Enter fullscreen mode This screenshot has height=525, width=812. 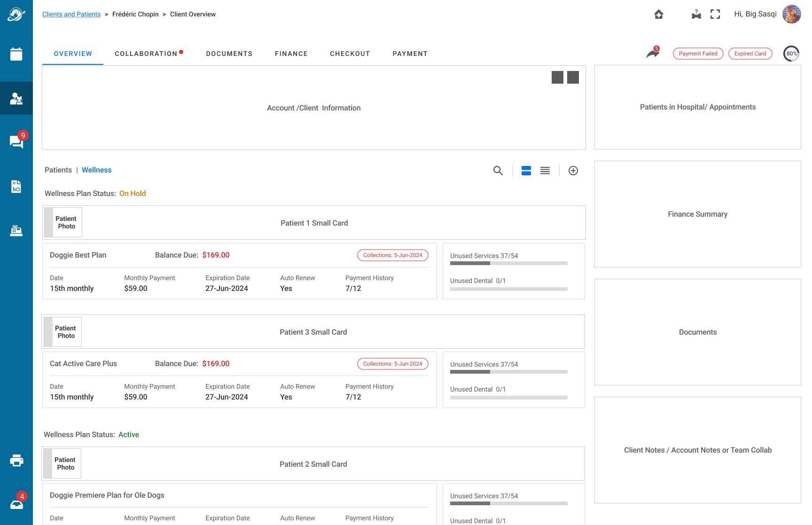click(715, 15)
